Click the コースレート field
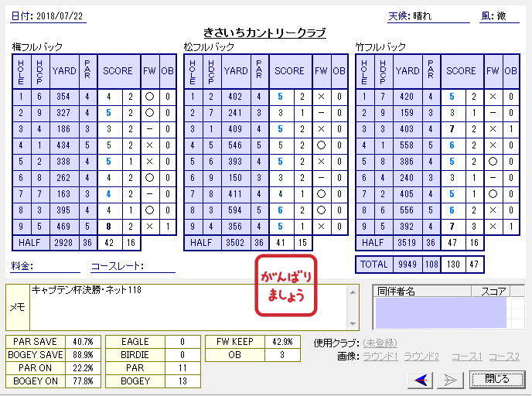Image resolution: width=532 pixels, height=396 pixels. pos(133,266)
